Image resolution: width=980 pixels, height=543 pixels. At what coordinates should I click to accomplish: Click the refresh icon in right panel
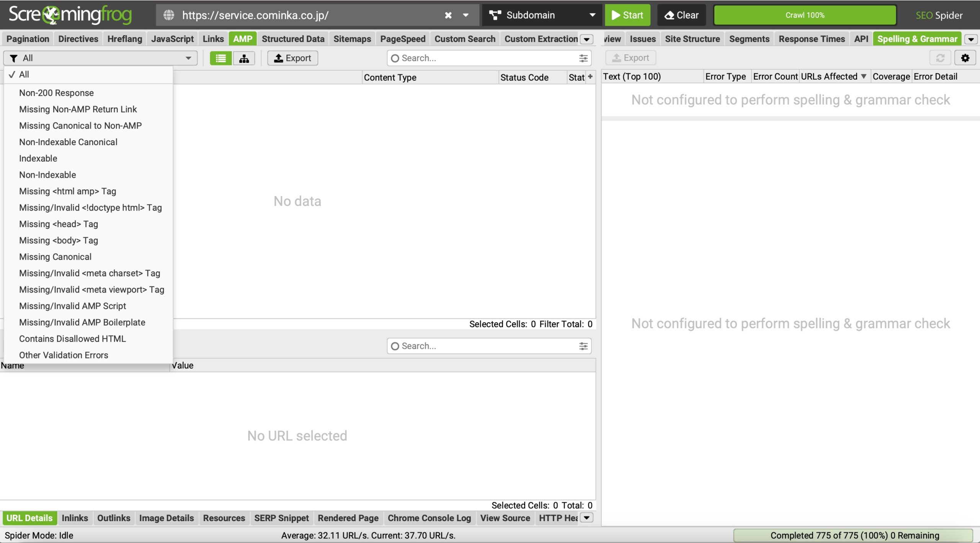pyautogui.click(x=940, y=58)
